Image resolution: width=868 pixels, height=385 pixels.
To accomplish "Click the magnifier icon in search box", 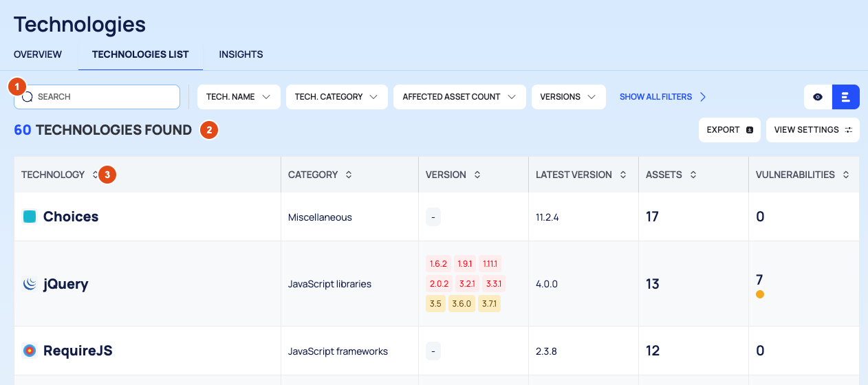I will [x=28, y=97].
